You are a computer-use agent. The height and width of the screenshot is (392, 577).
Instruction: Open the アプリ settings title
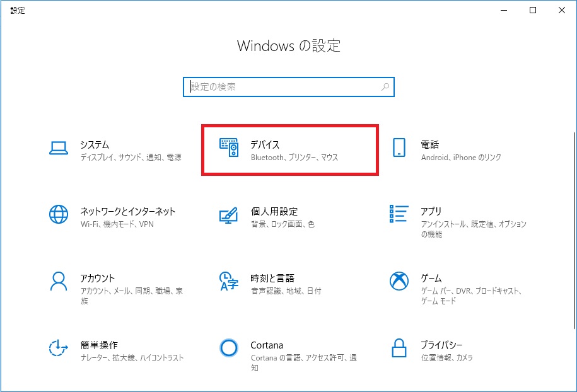click(x=431, y=212)
